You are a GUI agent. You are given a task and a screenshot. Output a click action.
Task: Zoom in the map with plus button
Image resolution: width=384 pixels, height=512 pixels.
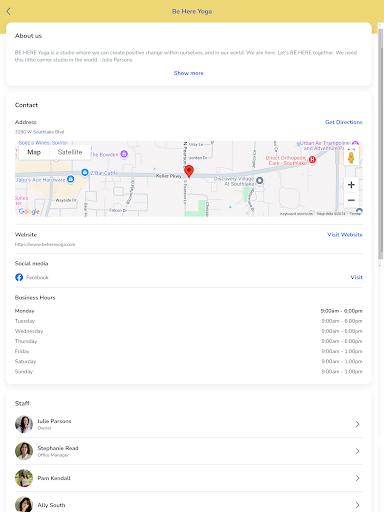pyautogui.click(x=351, y=185)
